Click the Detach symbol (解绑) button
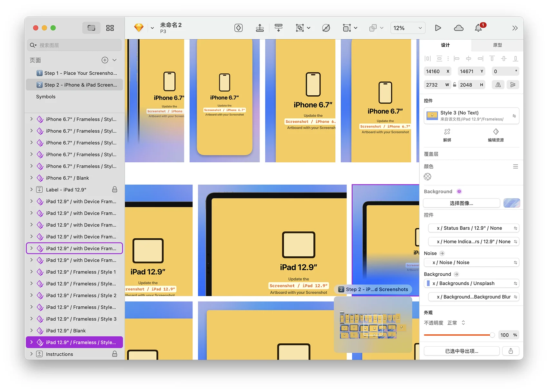Viewport: 548px width, 392px height. (x=447, y=135)
